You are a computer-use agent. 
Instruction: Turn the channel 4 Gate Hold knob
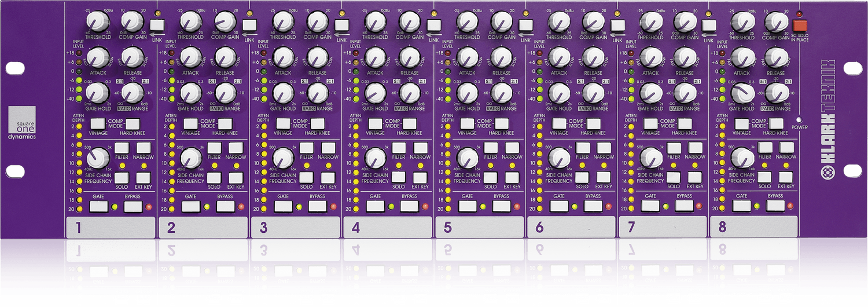[375, 93]
